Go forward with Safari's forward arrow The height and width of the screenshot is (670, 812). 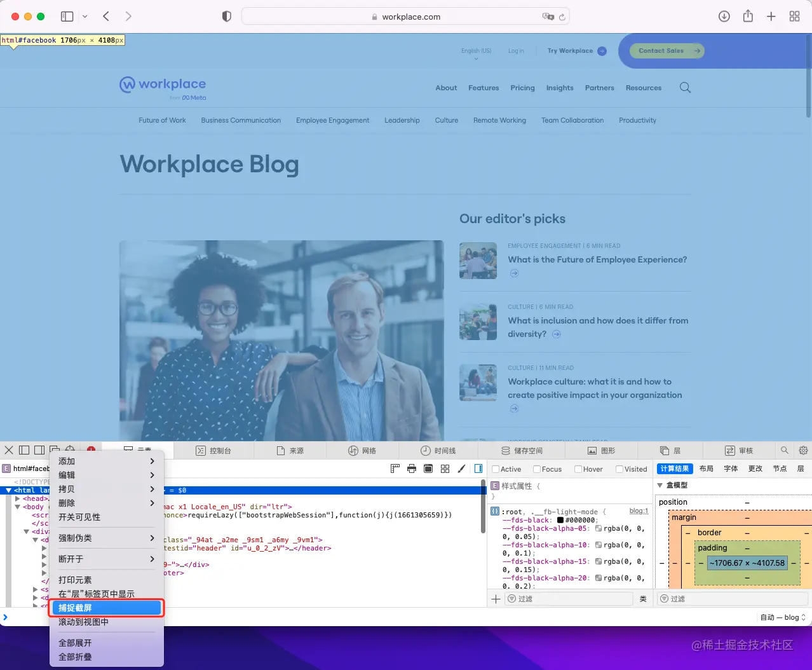pos(128,17)
